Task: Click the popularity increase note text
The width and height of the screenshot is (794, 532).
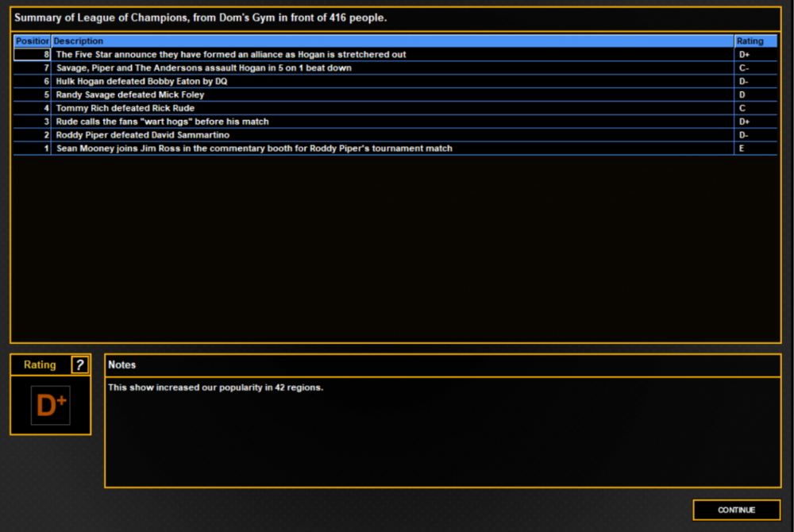Action: pyautogui.click(x=215, y=387)
